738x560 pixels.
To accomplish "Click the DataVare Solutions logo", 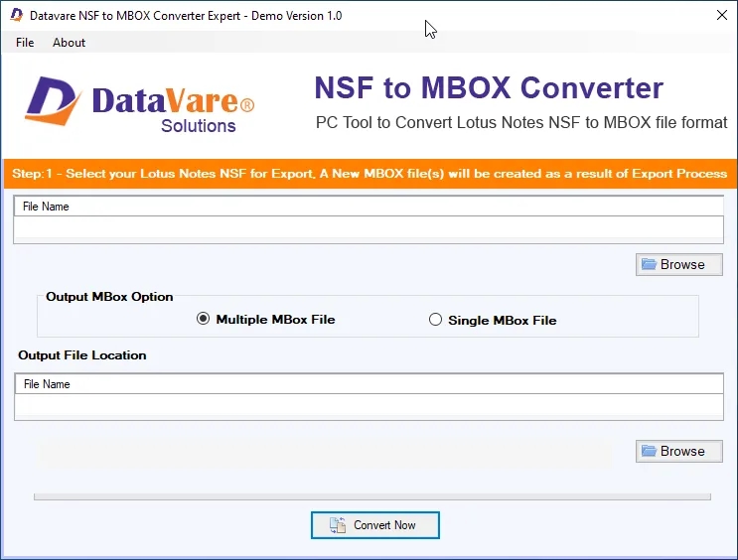I will (140, 104).
